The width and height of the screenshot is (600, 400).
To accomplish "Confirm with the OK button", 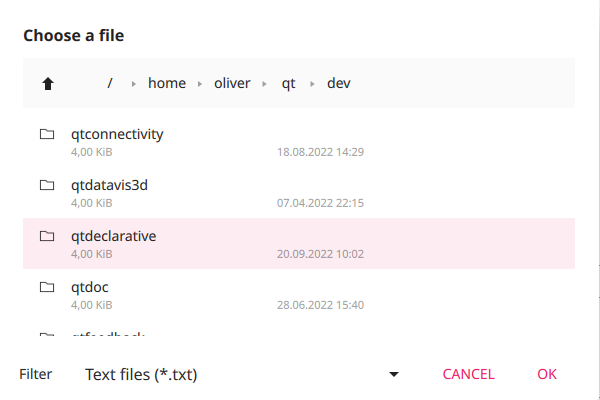I will click(546, 374).
